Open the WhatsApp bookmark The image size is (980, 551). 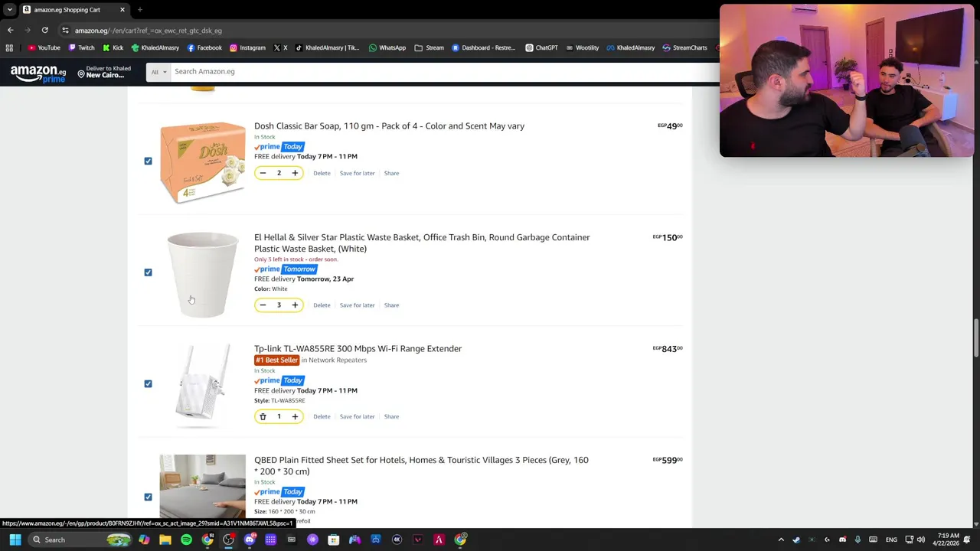387,47
